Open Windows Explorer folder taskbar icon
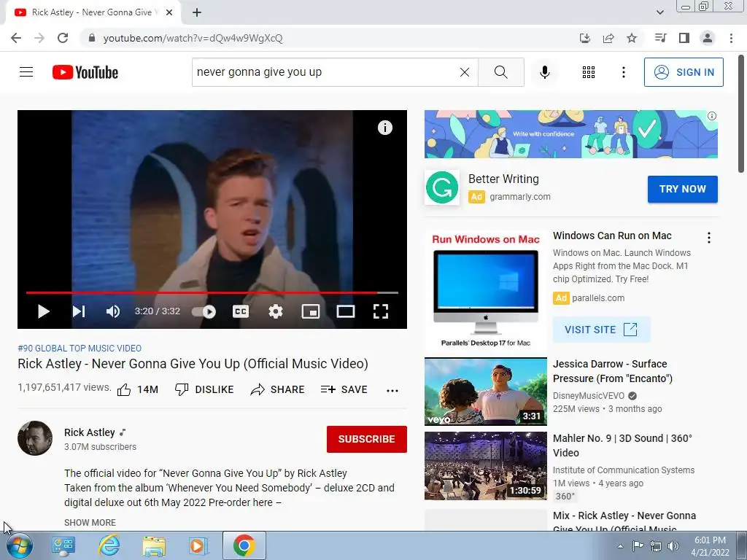Image resolution: width=747 pixels, height=560 pixels. coord(154,545)
